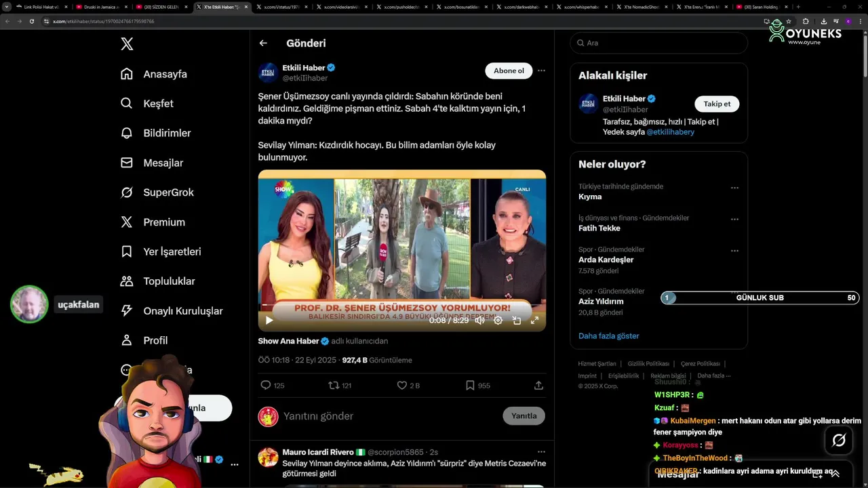Click the X logo in the sidebar
Viewport: 868px width, 488px height.
pos(127,44)
